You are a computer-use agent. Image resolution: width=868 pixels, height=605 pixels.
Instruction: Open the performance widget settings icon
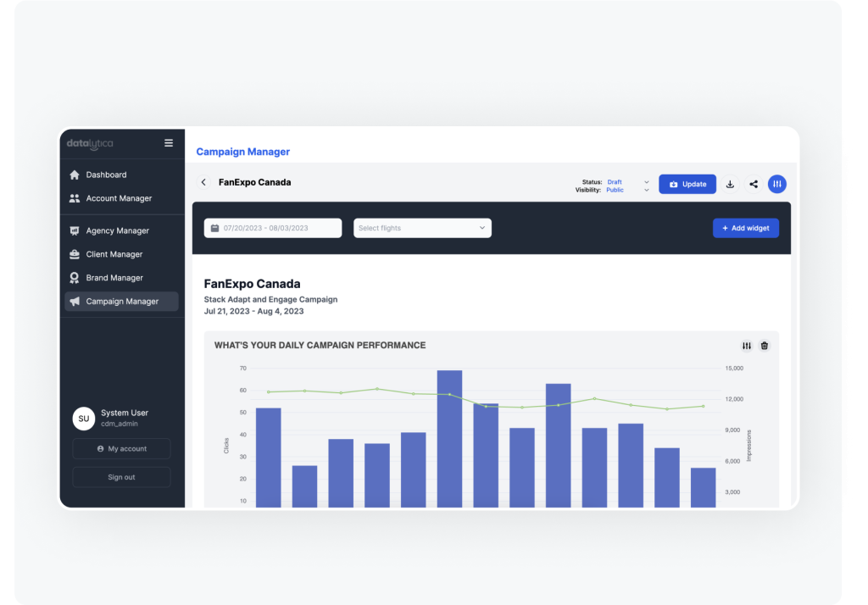[747, 346]
